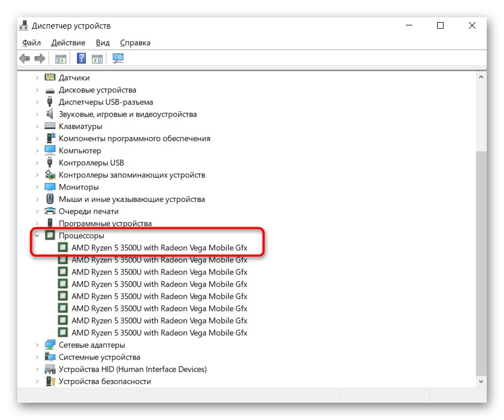Click the Дисковые устройства drive icon
This screenshot has height=420, width=504.
click(x=50, y=90)
